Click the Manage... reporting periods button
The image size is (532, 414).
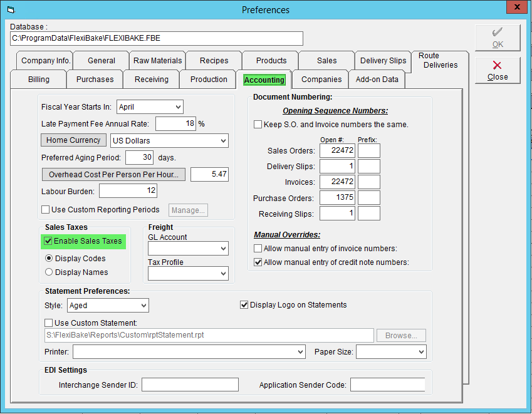coord(188,210)
